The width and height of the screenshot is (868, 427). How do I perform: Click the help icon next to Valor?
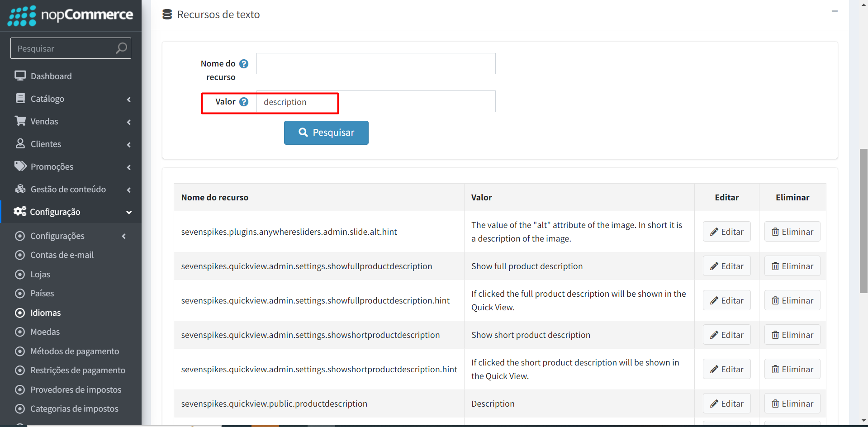[244, 102]
